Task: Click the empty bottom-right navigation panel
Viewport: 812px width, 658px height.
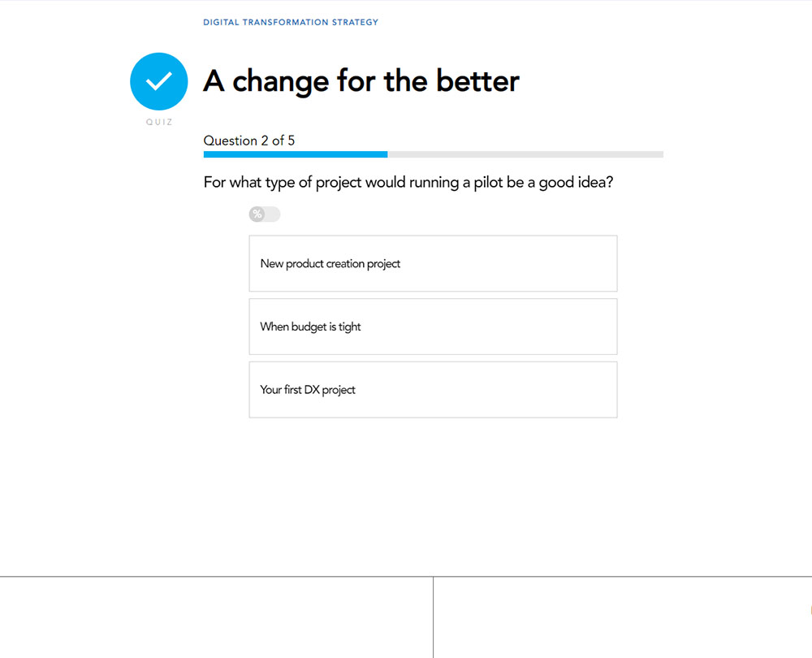Action: 622,617
